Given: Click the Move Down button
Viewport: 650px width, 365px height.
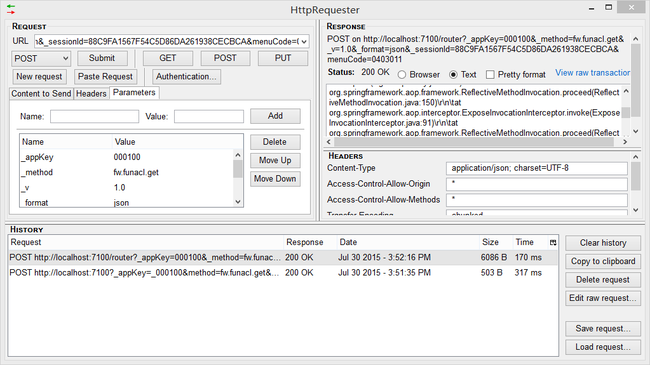Looking at the screenshot, I should coord(275,179).
